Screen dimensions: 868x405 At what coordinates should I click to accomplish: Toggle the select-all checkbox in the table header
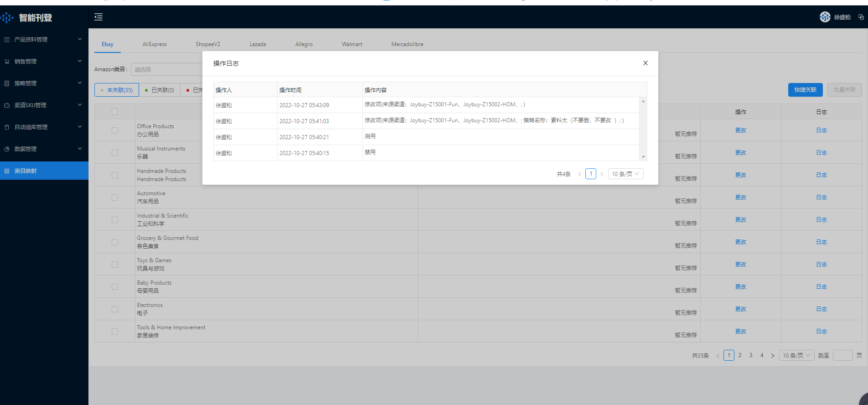tap(115, 112)
